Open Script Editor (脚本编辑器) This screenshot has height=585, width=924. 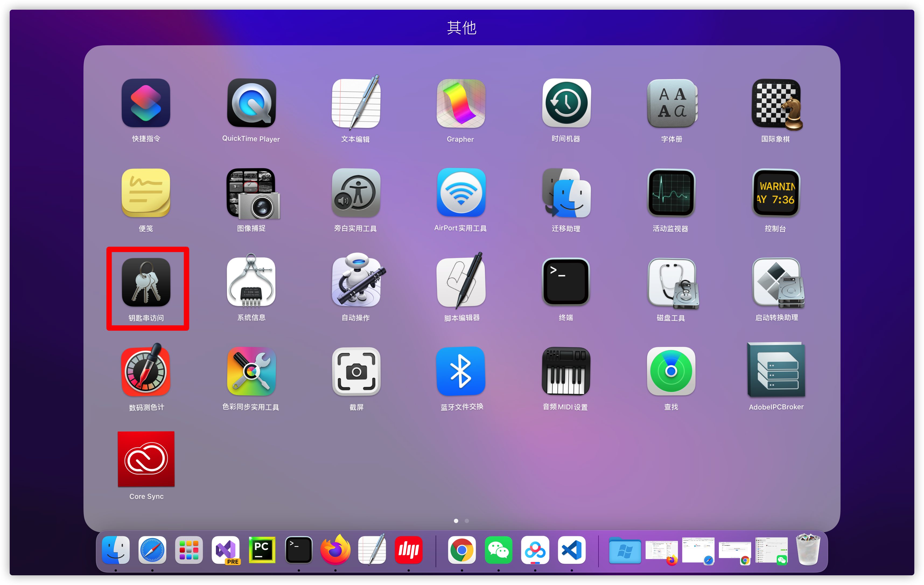[461, 283]
